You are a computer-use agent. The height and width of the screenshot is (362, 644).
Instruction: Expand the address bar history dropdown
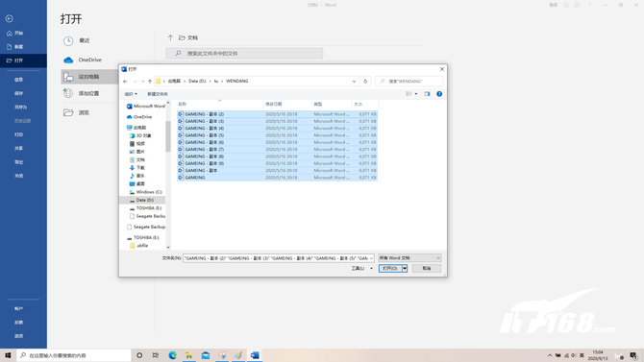tap(354, 82)
